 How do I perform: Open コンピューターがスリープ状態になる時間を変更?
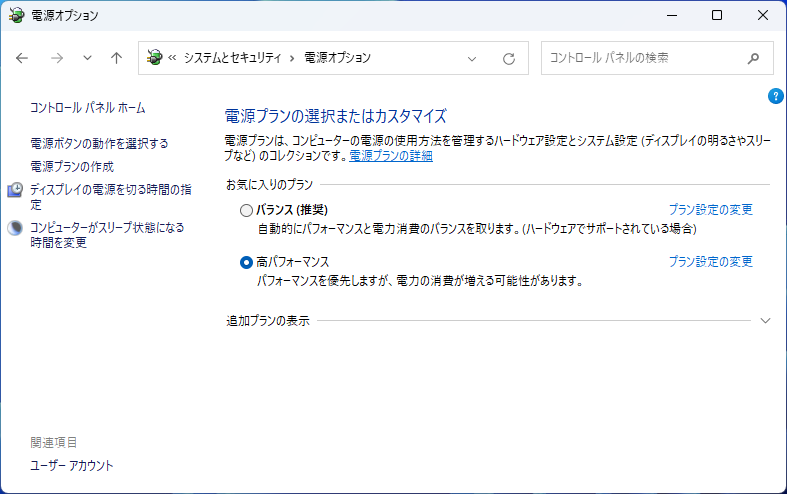pos(107,235)
